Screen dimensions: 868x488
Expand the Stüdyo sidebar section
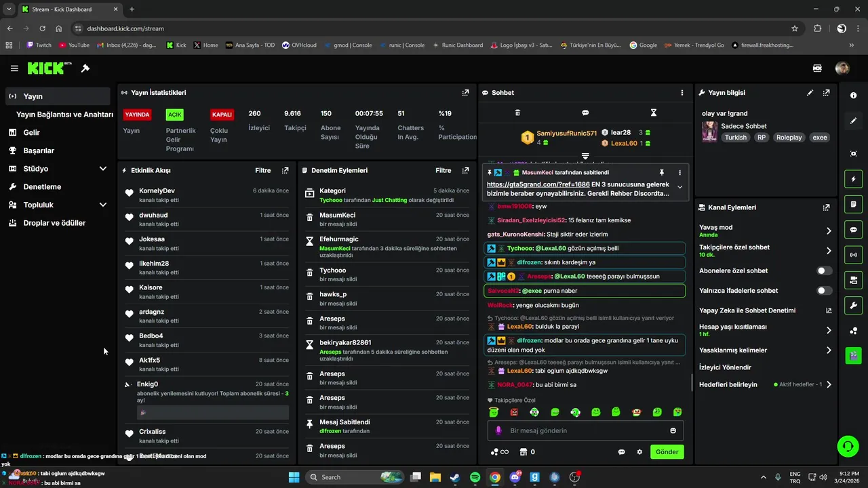pos(103,169)
